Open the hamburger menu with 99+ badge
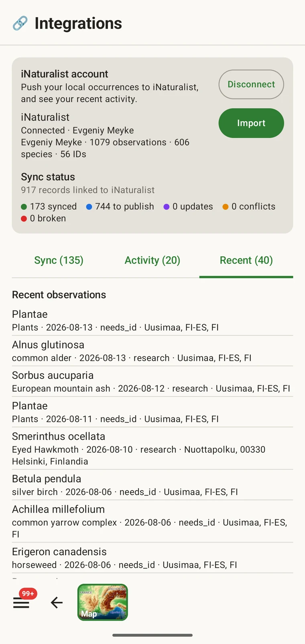The width and height of the screenshot is (305, 644). [x=21, y=603]
